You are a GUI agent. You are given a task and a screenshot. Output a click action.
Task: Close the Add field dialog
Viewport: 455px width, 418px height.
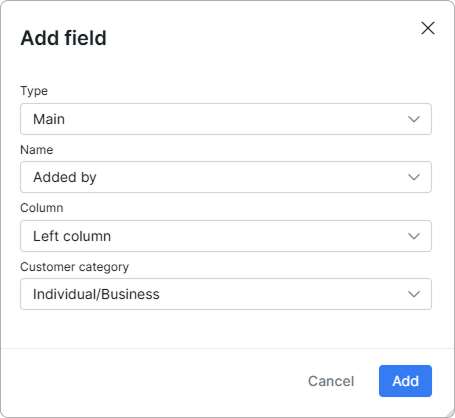coord(428,28)
